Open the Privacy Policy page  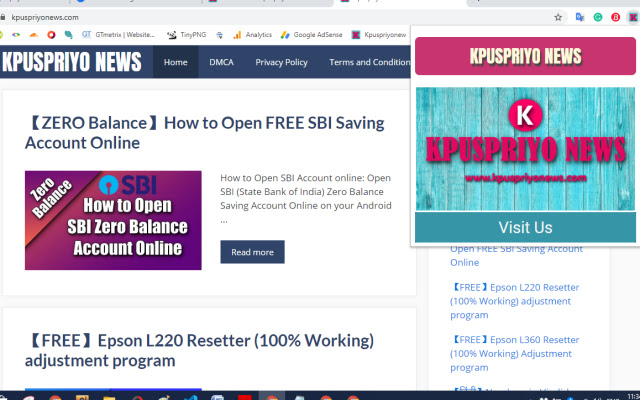click(281, 62)
